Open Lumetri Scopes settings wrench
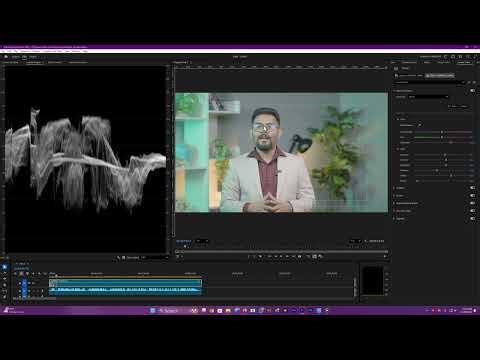The image size is (480, 360). [x=118, y=258]
